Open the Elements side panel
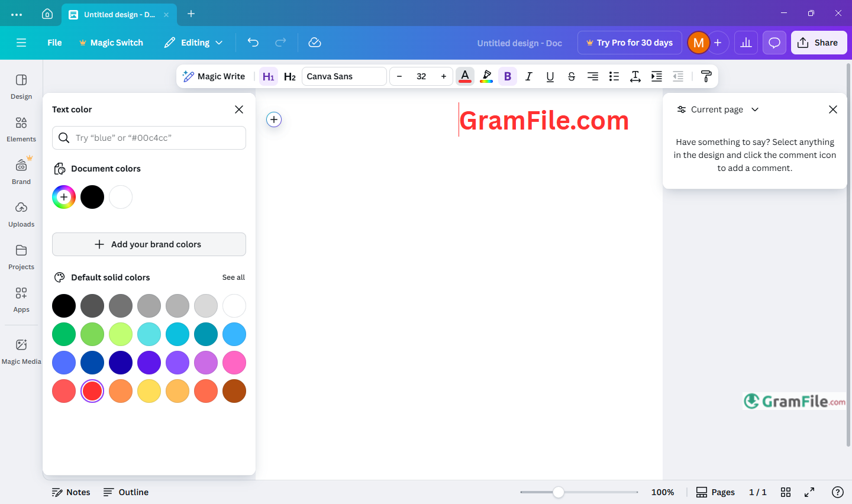Screen dimensions: 852x504 pos(21,129)
